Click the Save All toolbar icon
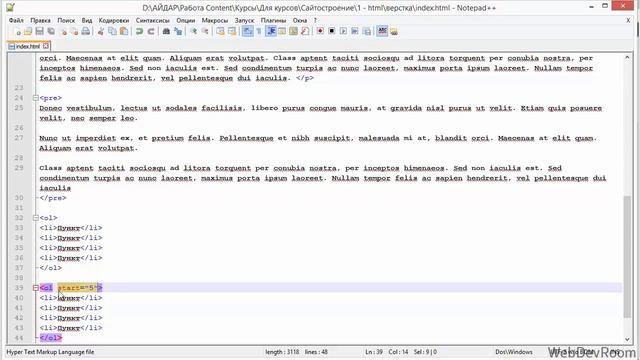Screen dimensions: 640x360 click(51, 31)
